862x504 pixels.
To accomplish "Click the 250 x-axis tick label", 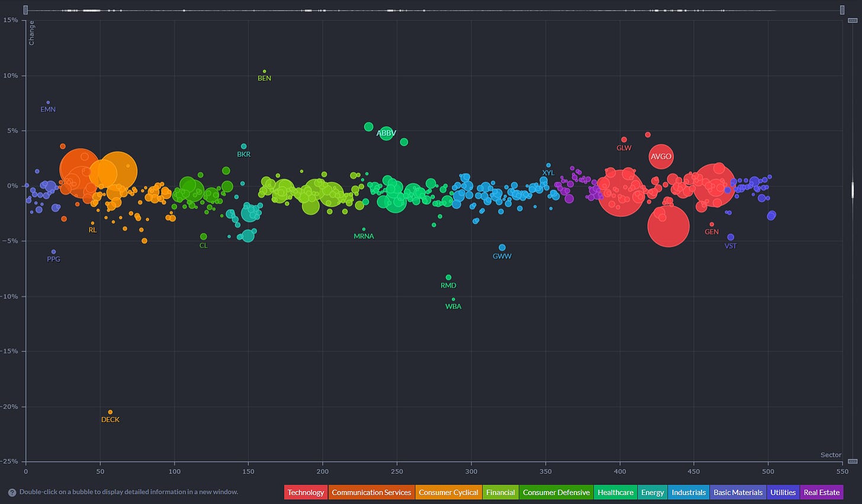I will pos(397,471).
